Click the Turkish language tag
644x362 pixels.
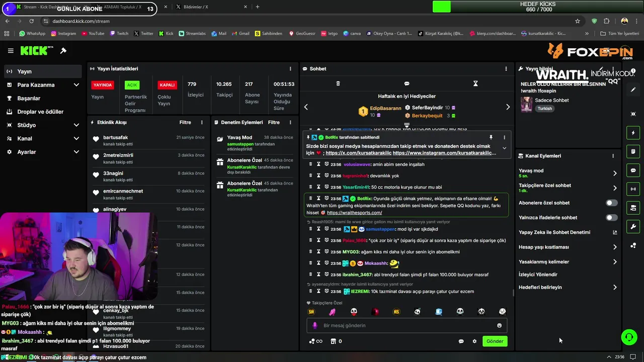click(x=544, y=109)
